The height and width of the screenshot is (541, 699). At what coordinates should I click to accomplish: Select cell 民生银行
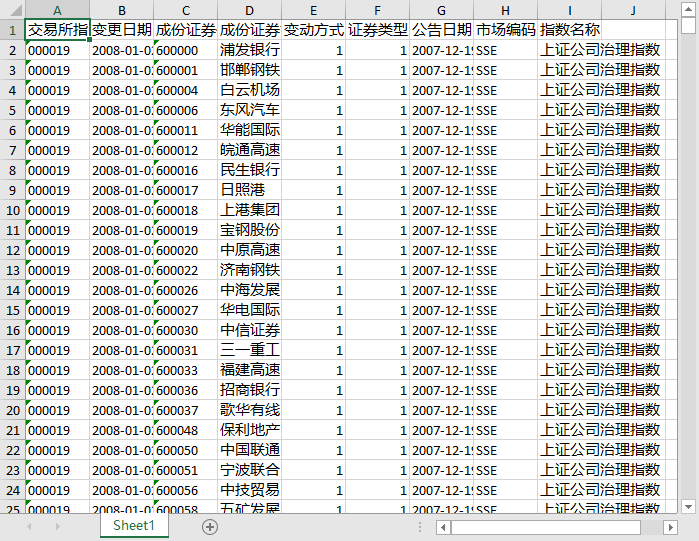coord(249,170)
